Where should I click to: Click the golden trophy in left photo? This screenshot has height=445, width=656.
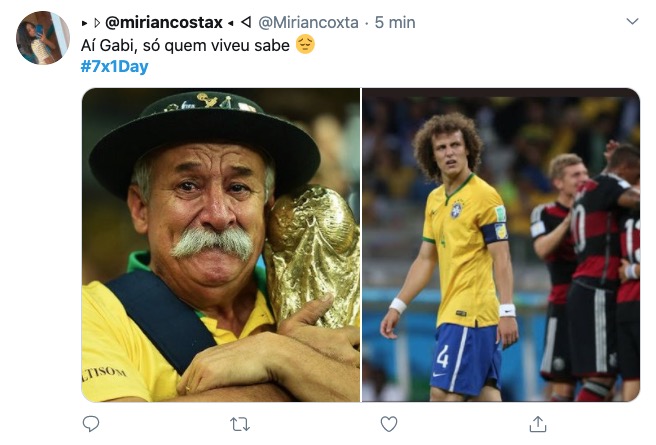coord(313,250)
